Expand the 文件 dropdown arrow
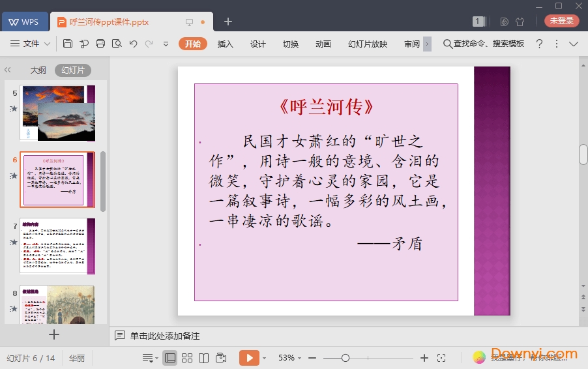Viewport: 588px width, 369px height. tap(47, 44)
